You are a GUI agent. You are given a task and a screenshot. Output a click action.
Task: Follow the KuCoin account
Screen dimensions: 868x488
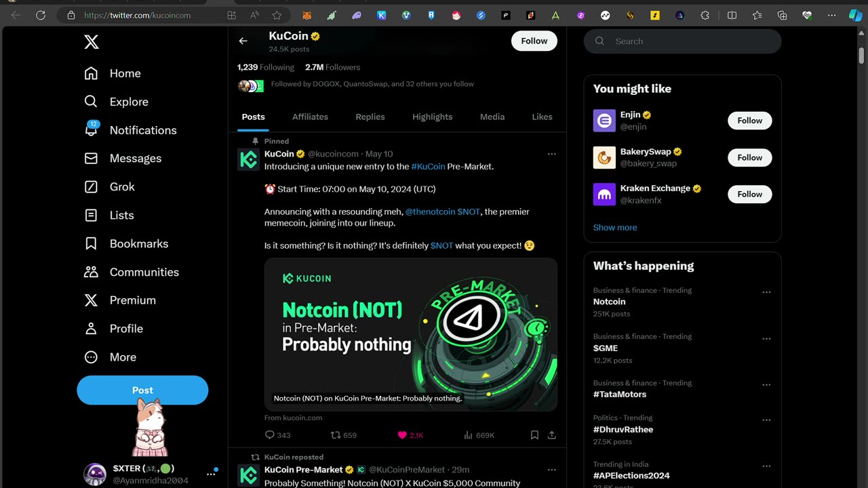(x=534, y=41)
